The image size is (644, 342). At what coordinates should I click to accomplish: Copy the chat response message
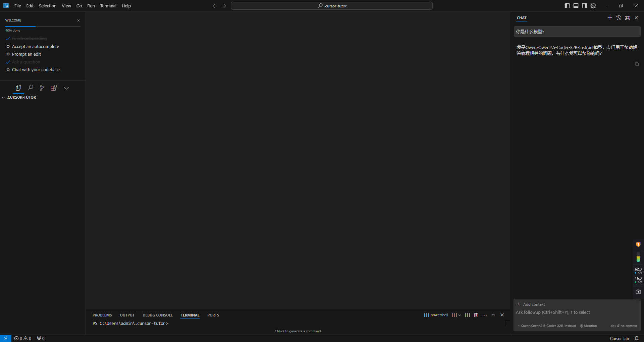[637, 64]
